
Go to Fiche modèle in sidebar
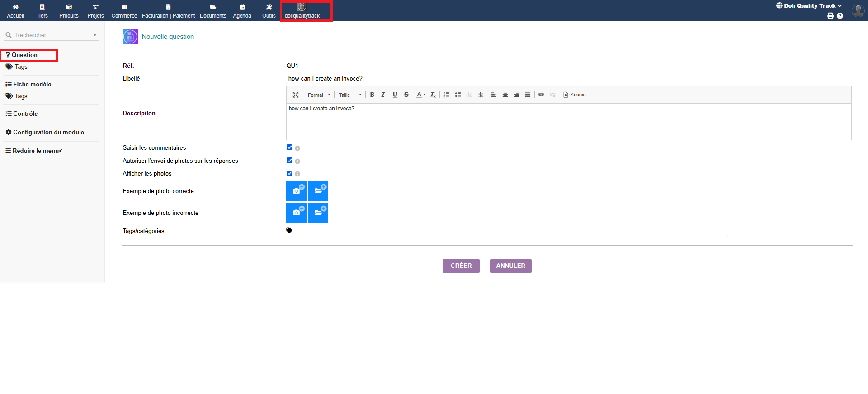pyautogui.click(x=32, y=85)
